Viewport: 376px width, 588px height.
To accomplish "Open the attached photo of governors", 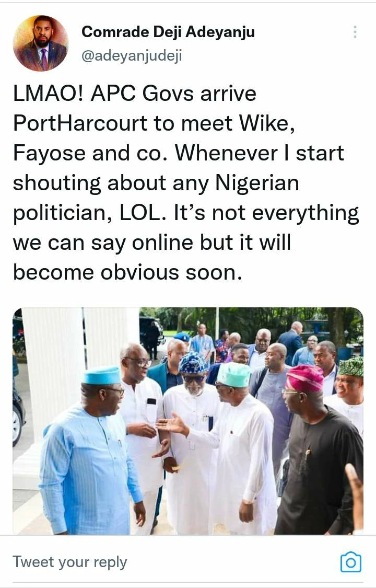I will 188,421.
